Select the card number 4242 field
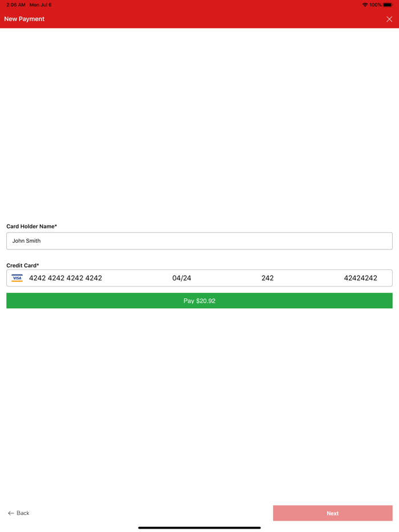 (x=66, y=278)
